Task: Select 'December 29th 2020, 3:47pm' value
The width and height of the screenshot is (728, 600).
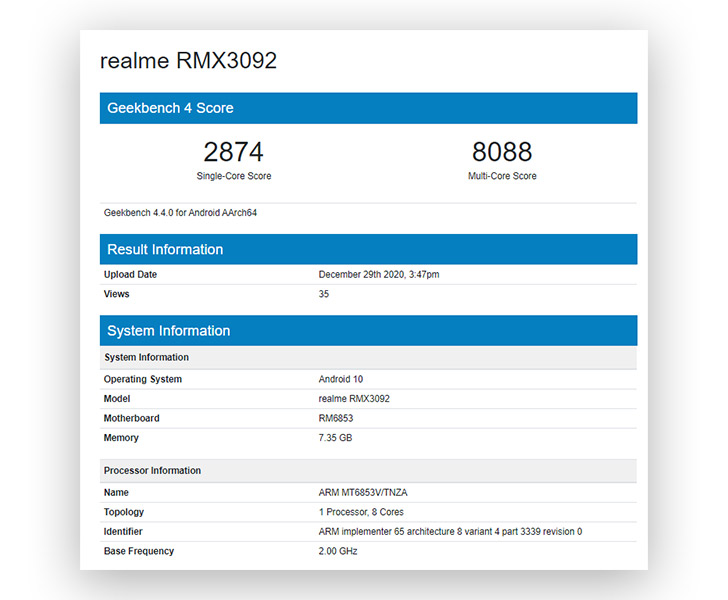Action: point(379,274)
